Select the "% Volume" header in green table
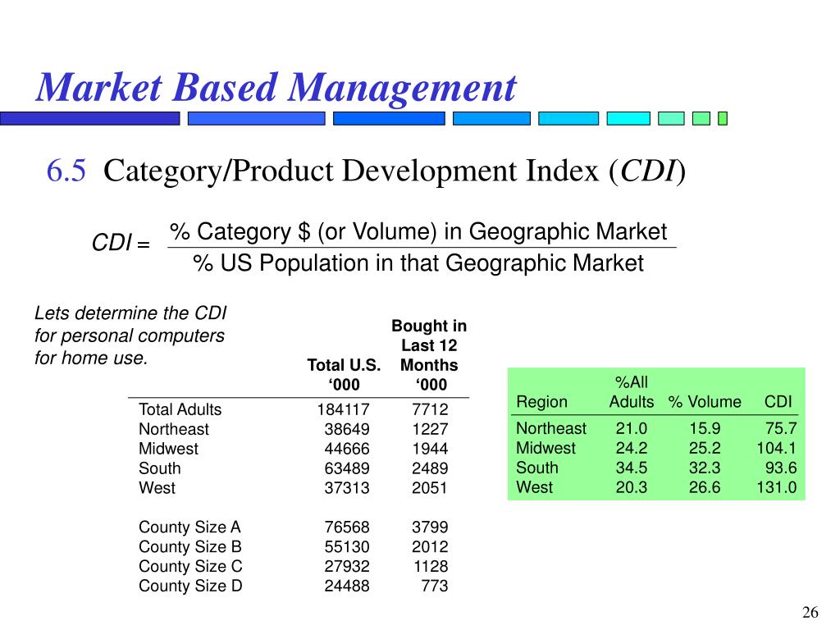The width and height of the screenshot is (840, 630). (x=704, y=401)
